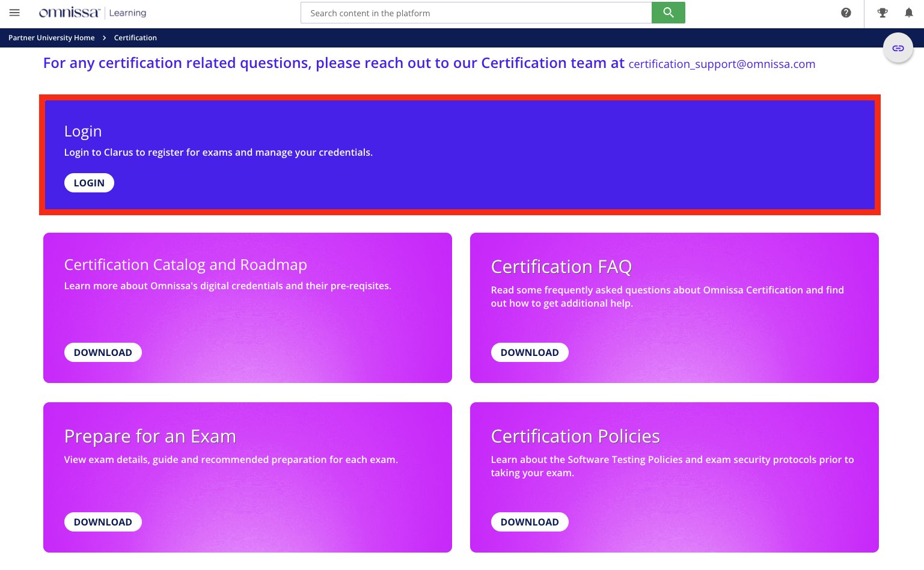924x570 pixels.
Task: Focus the platform content search field
Action: 476,13
